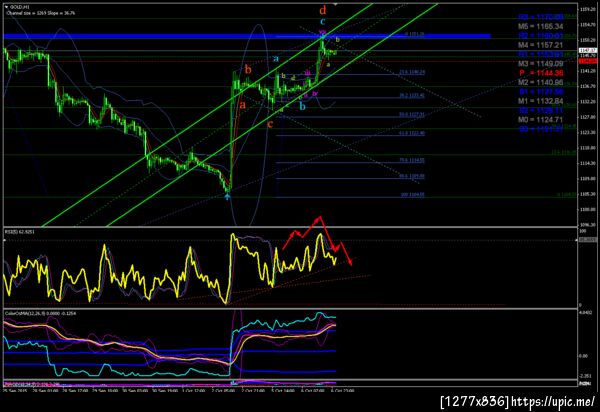This screenshot has width=600, height=412.
Task: Select the M2 = 1140.86 pivot label
Action: click(x=541, y=82)
